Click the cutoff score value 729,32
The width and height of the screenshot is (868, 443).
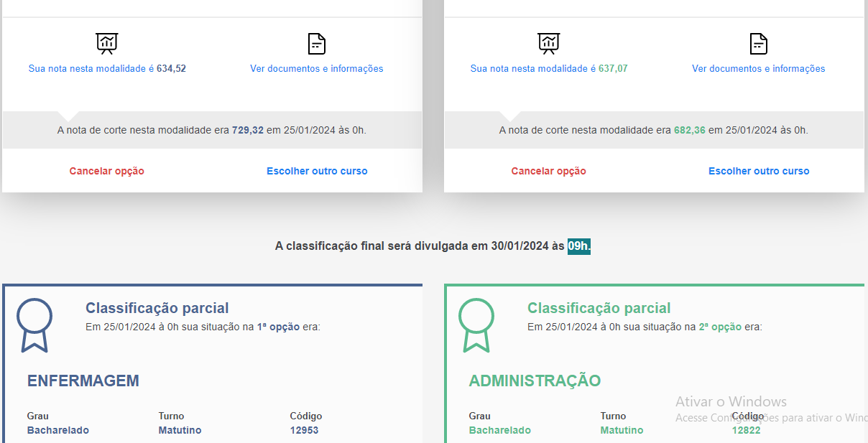248,130
